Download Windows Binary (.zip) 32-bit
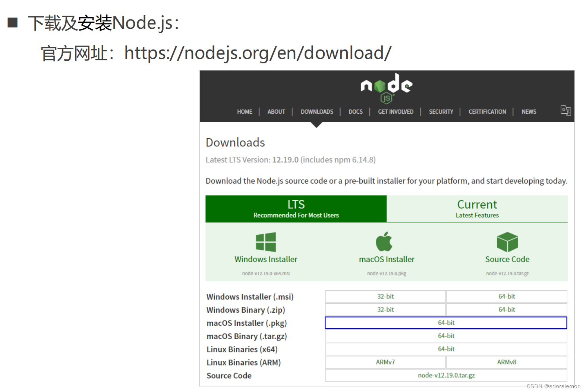The width and height of the screenshot is (586, 392). click(385, 310)
